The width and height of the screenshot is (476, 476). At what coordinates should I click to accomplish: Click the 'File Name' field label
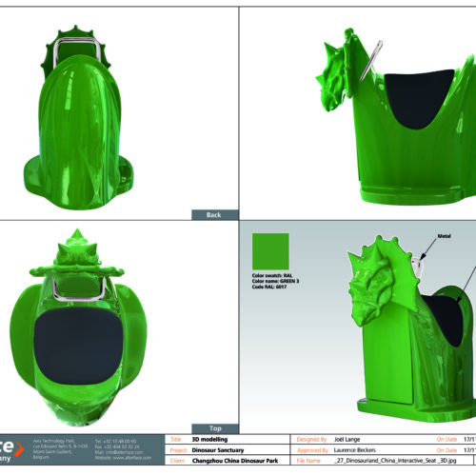(x=308, y=461)
